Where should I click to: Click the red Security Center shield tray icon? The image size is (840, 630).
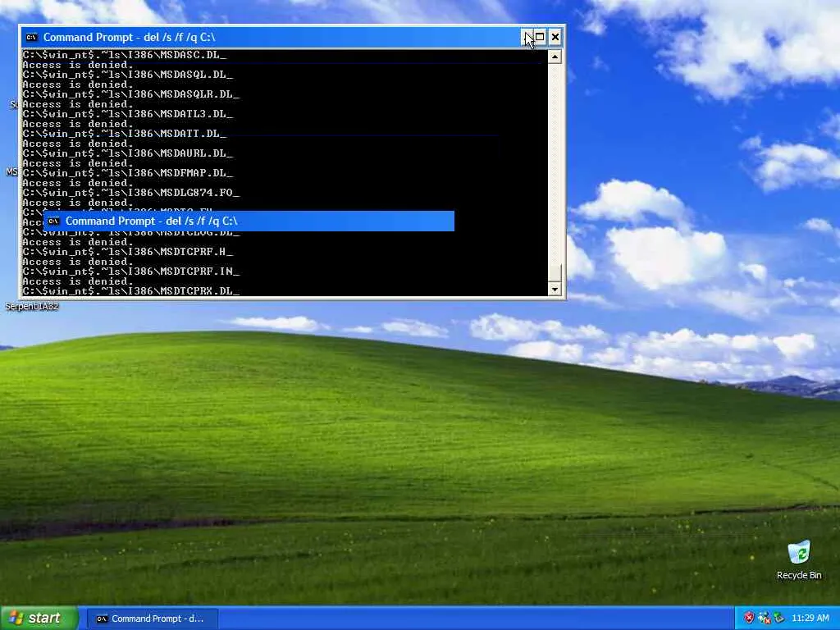click(749, 619)
